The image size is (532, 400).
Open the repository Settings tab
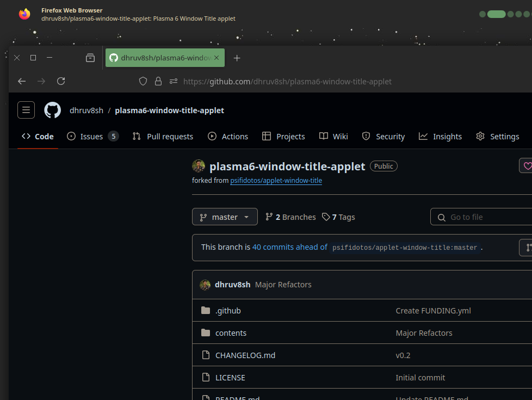click(x=497, y=137)
